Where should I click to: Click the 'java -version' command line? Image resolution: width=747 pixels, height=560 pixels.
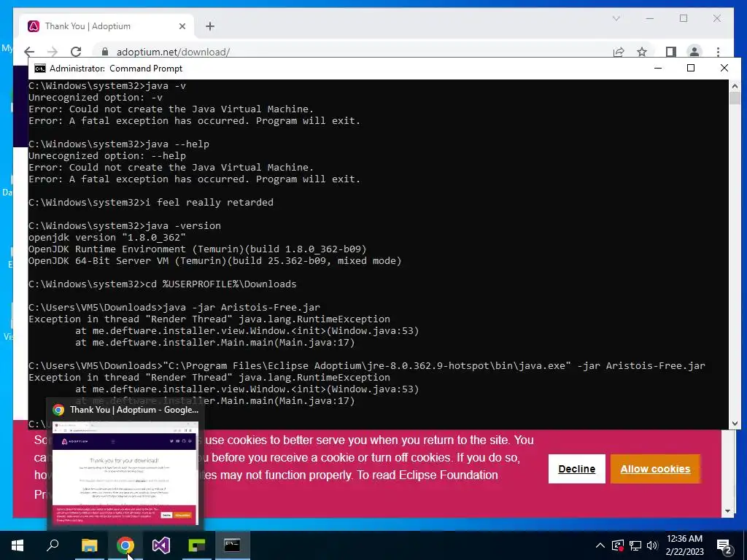click(124, 226)
